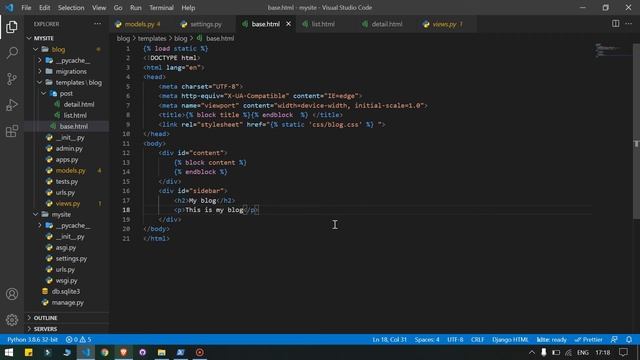Screen dimensions: 640x360
Task: Open Chrome from the taskbar
Action: point(105,352)
